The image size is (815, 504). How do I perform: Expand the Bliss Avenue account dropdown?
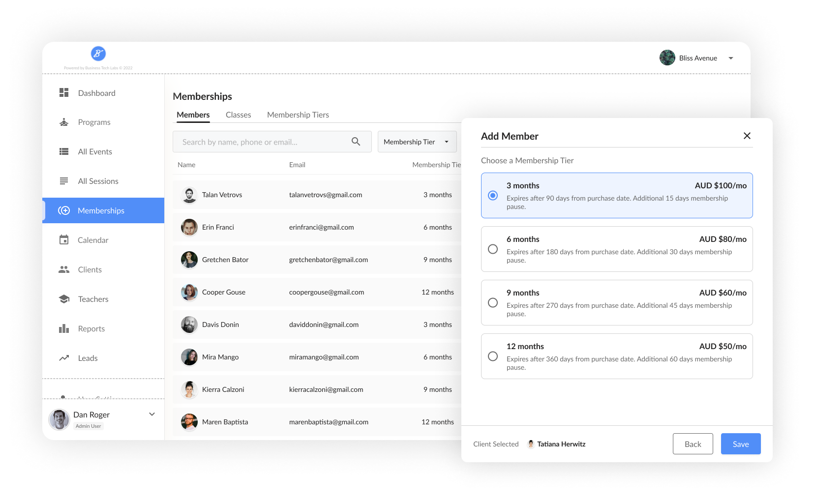pyautogui.click(x=731, y=58)
